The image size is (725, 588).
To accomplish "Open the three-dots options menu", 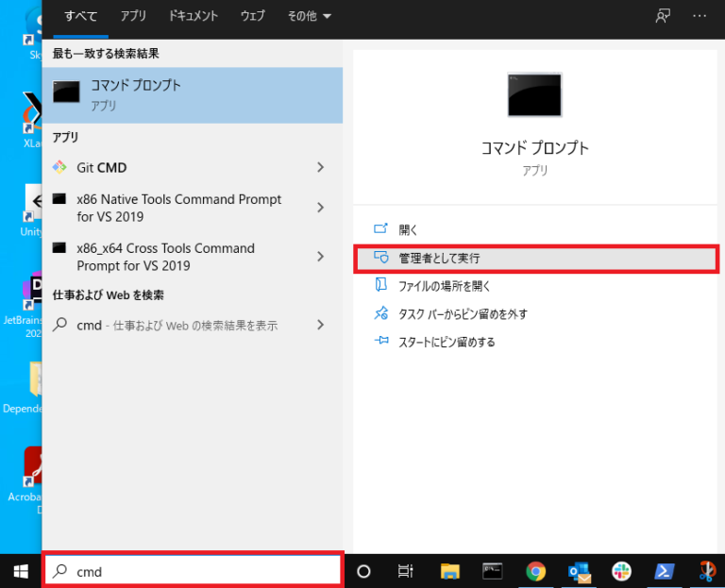I will (700, 16).
